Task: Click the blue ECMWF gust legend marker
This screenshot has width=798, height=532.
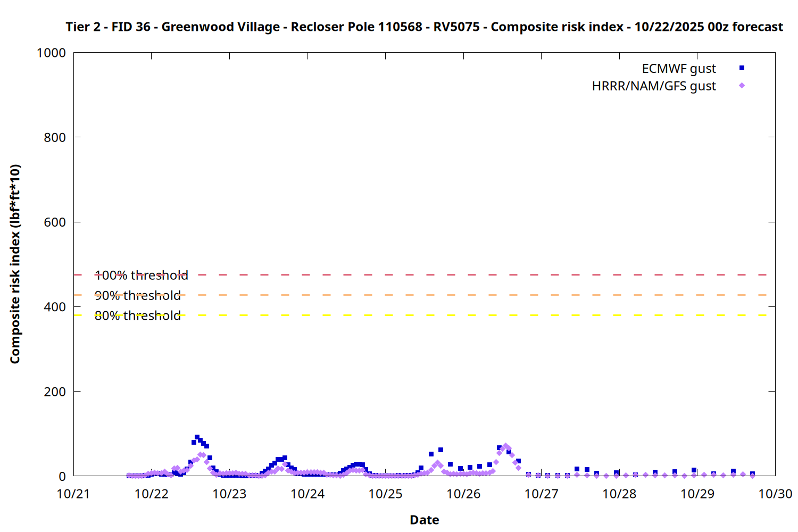Action: click(742, 68)
